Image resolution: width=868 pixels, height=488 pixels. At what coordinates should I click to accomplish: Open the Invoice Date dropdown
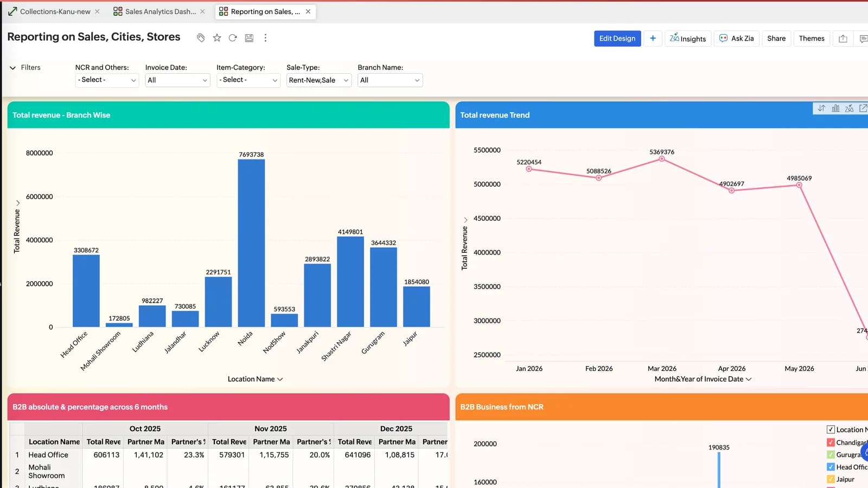point(177,80)
